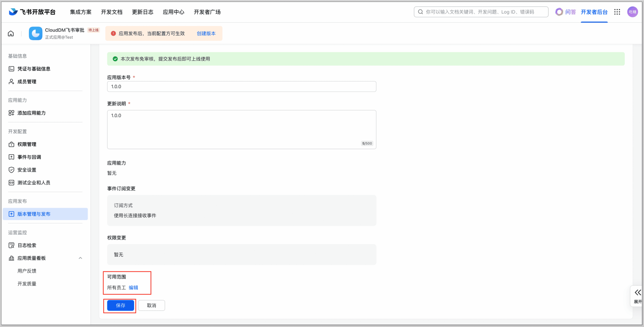Click the CloudDM飞书审批 app logo icon
This screenshot has width=644, height=327.
(36, 34)
